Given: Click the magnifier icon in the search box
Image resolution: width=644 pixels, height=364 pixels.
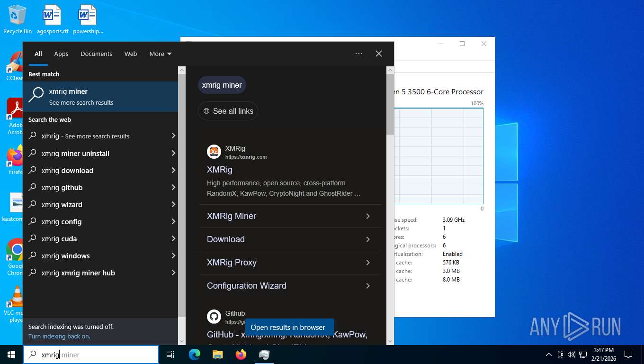Looking at the screenshot, I should (x=32, y=355).
